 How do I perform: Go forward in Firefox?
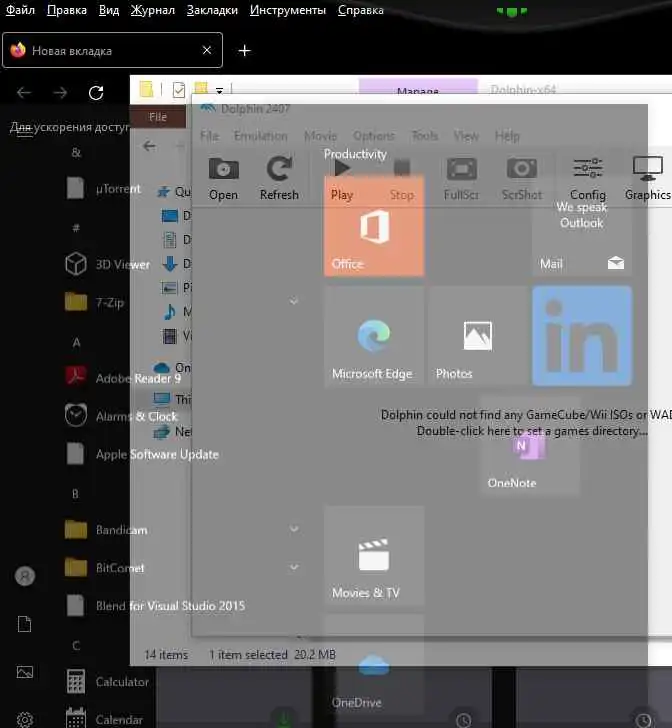coord(60,93)
